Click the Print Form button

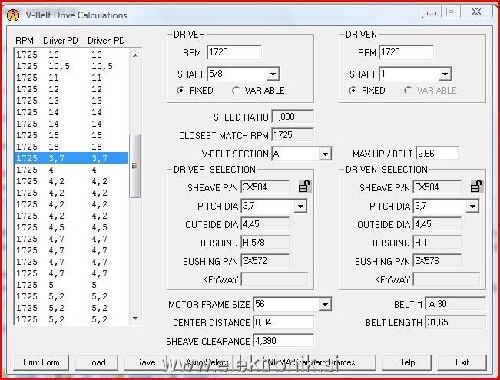41,362
